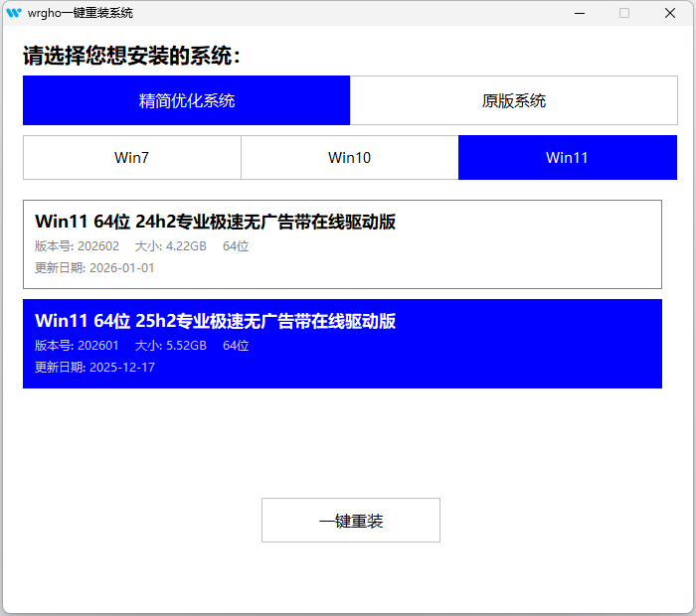Close the wrgho window
696x616 pixels.
coord(670,13)
